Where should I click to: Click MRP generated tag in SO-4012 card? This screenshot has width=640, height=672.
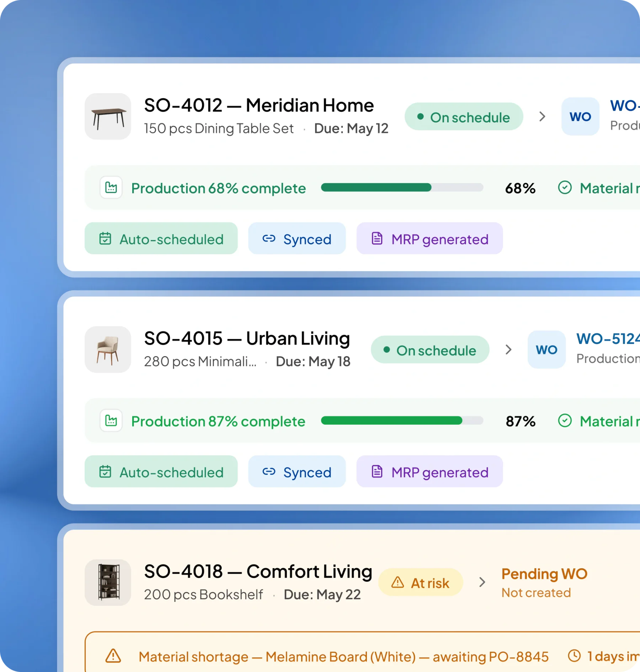[x=430, y=238]
